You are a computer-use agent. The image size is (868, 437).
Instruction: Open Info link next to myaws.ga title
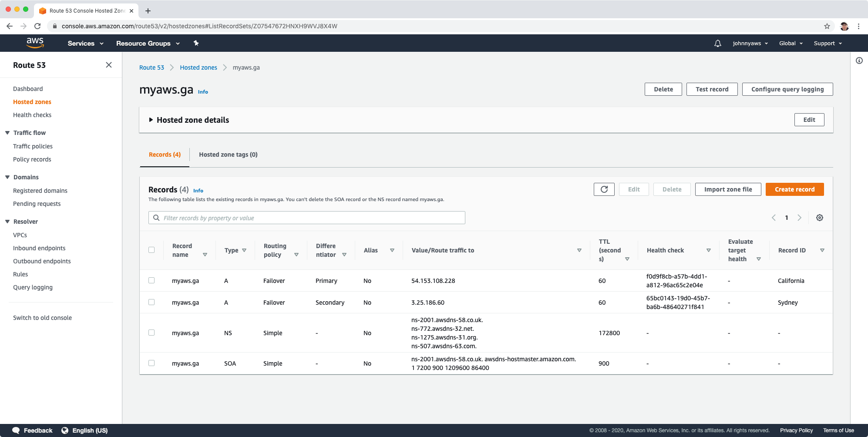click(x=203, y=92)
